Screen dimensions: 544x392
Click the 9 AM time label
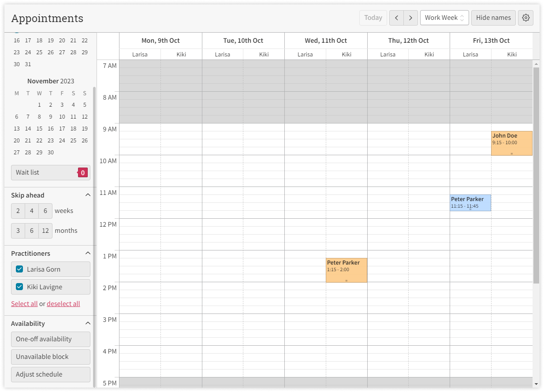(109, 129)
